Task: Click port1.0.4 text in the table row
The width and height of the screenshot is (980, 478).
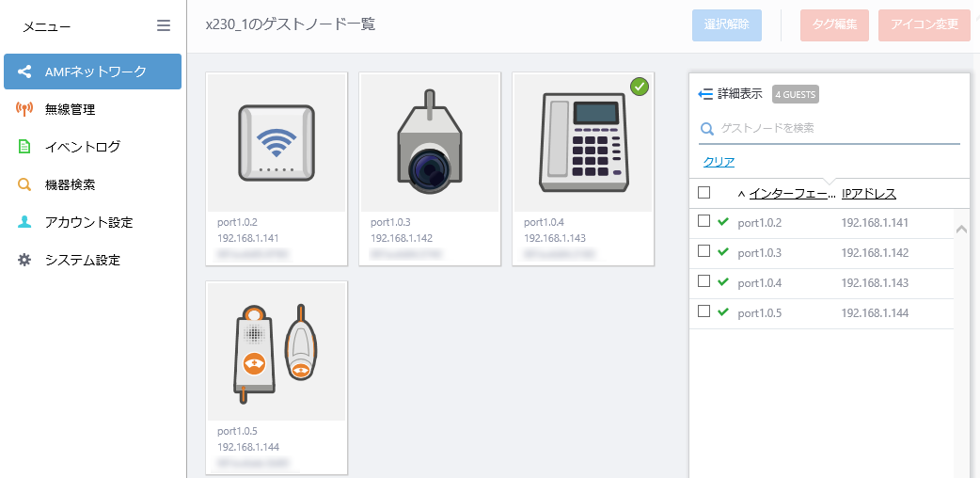Action: [x=759, y=283]
